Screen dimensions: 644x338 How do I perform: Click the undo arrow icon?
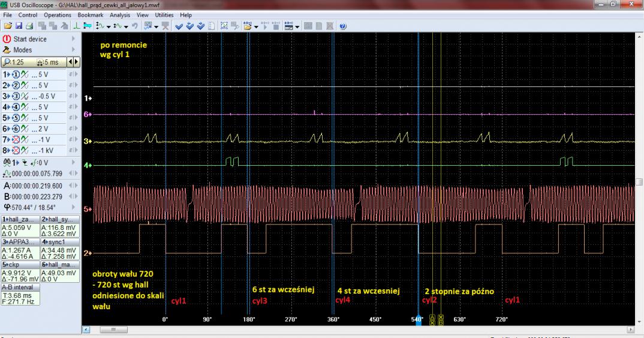click(x=136, y=26)
